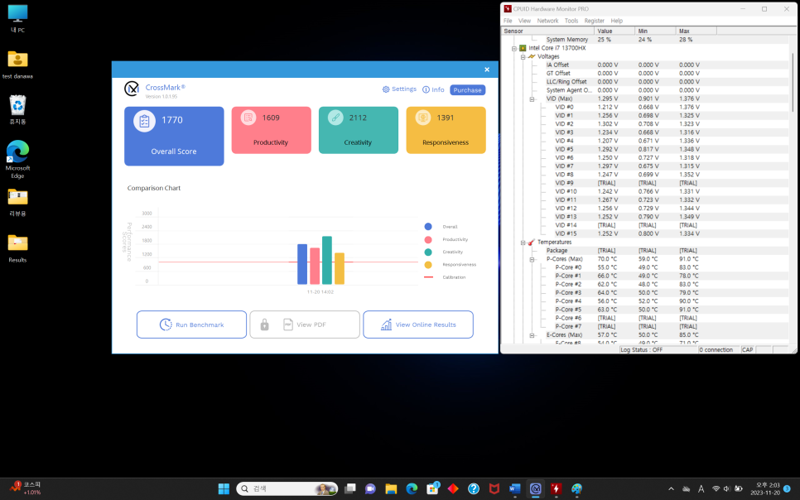
Task: Open the Tools menu in HWMonitor
Action: 571,21
